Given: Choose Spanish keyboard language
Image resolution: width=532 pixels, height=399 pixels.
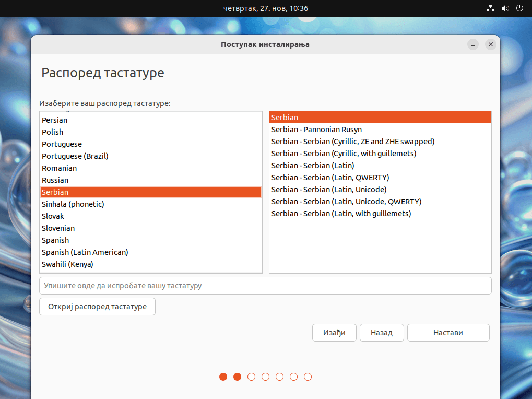Looking at the screenshot, I should (151, 240).
